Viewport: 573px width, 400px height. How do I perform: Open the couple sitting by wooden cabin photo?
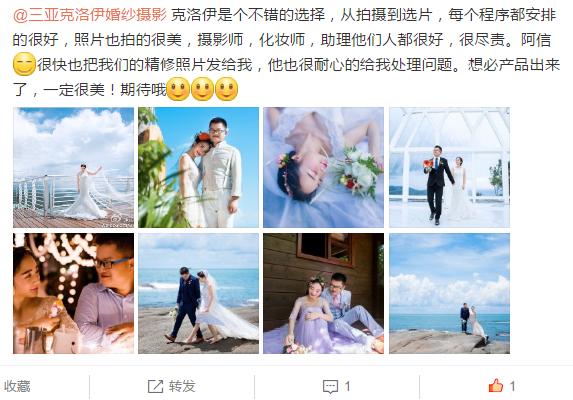coord(323,293)
